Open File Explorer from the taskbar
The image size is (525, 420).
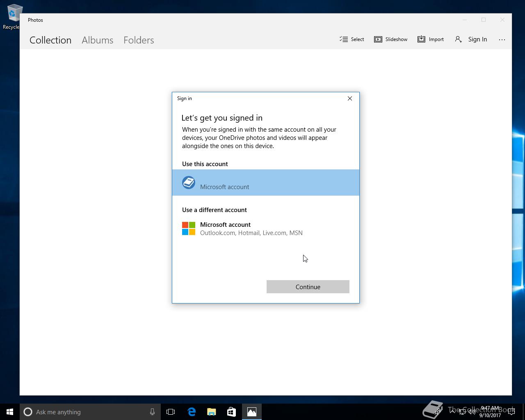click(212, 412)
